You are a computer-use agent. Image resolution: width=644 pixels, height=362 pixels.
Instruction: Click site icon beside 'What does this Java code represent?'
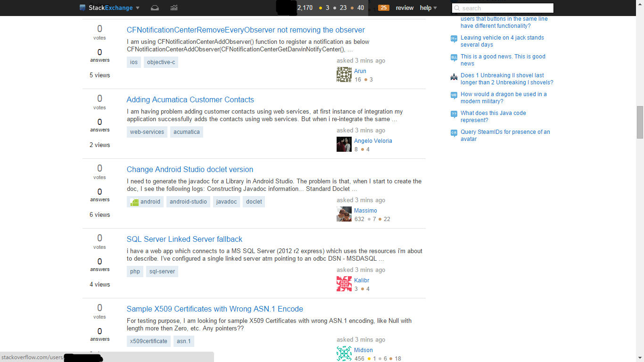point(454,114)
